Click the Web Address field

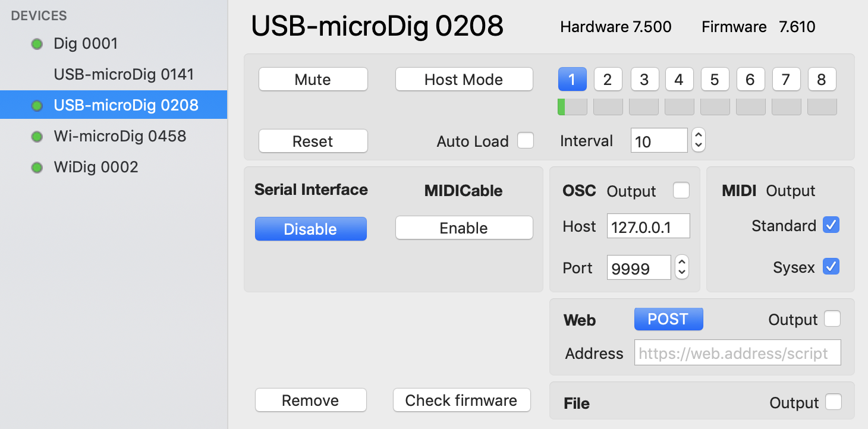click(738, 352)
